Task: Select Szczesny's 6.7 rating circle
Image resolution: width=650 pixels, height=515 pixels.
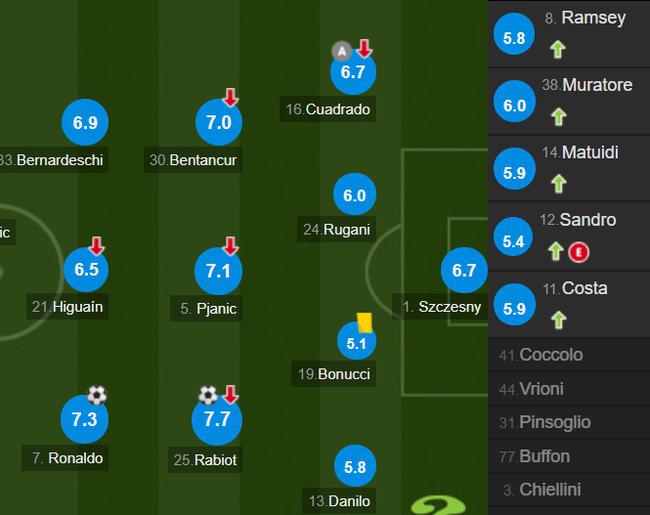Action: [x=464, y=270]
